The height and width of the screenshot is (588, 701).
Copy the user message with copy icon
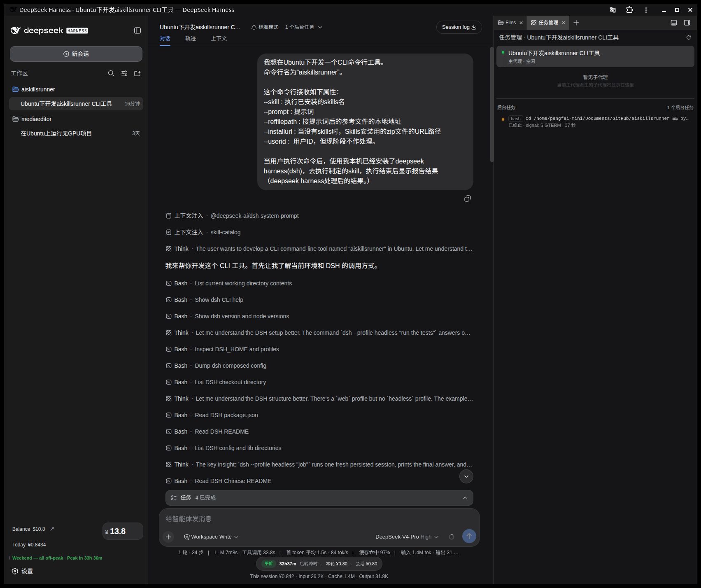click(x=468, y=199)
